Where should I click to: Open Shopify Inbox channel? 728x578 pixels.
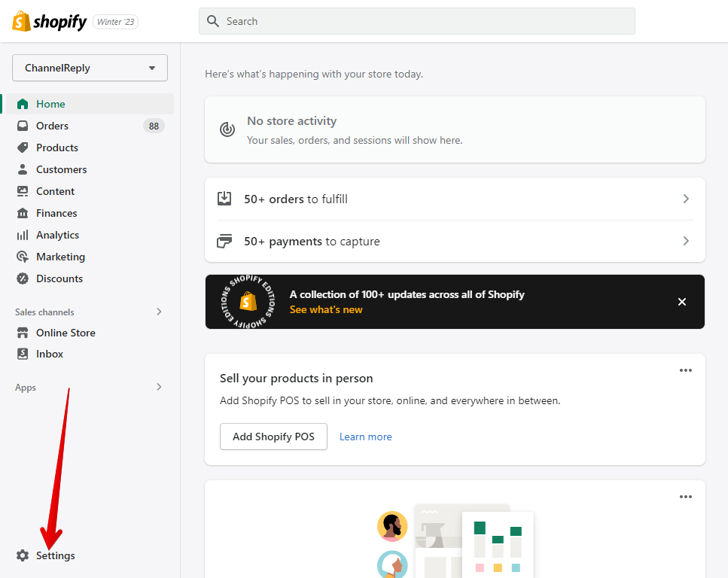tap(50, 354)
